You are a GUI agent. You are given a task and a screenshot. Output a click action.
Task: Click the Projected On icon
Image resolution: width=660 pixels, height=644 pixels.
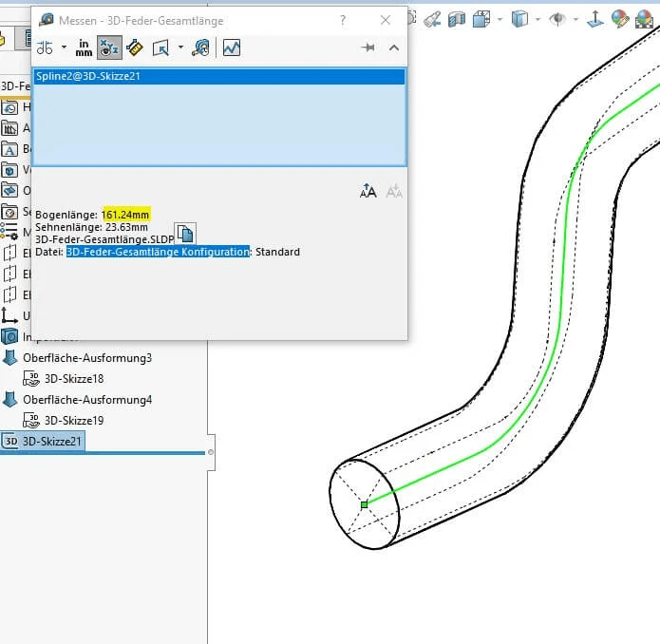159,47
